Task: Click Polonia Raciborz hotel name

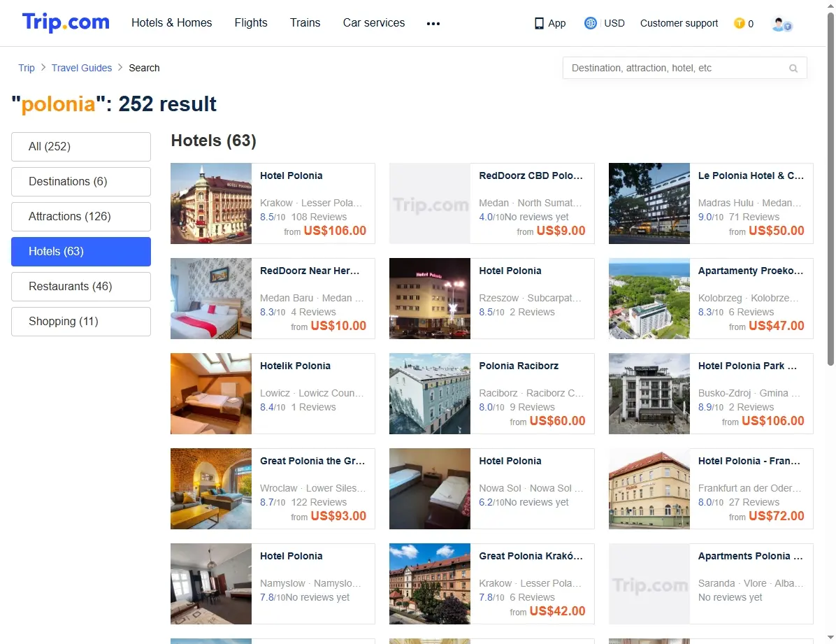Action: (519, 366)
